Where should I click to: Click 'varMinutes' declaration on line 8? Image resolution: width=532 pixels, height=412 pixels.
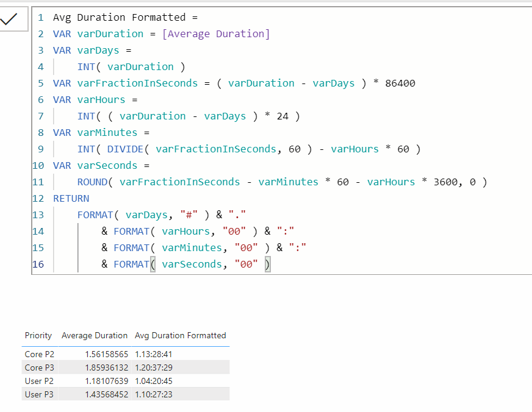tap(107, 133)
